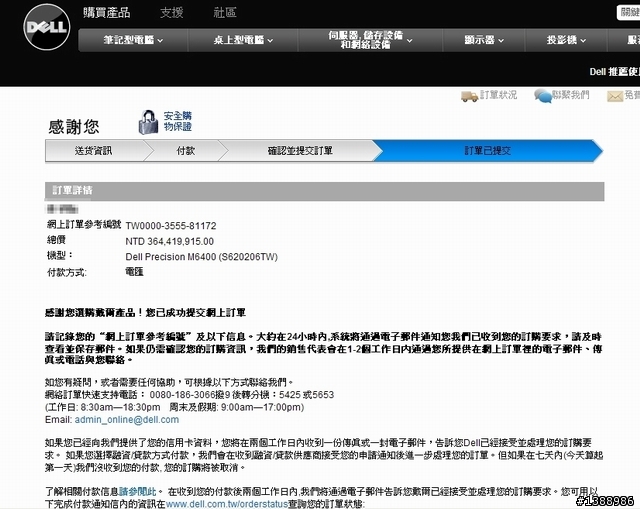Expand the 顯示器 menu
640x509 pixels.
pos(484,40)
